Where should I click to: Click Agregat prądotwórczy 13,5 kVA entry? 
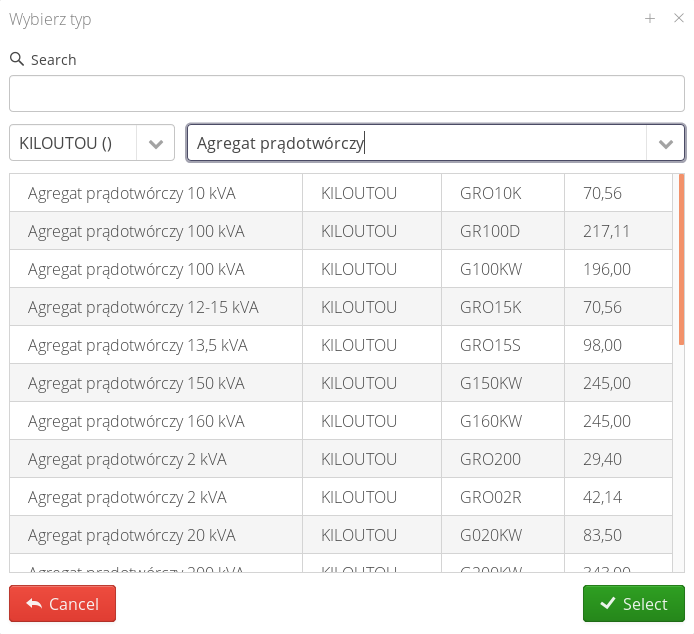click(x=137, y=345)
